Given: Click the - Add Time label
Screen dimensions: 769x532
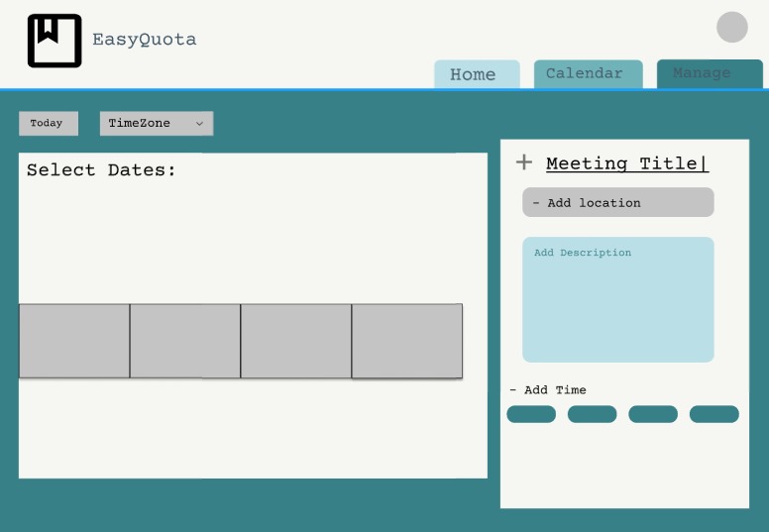Looking at the screenshot, I should point(548,389).
